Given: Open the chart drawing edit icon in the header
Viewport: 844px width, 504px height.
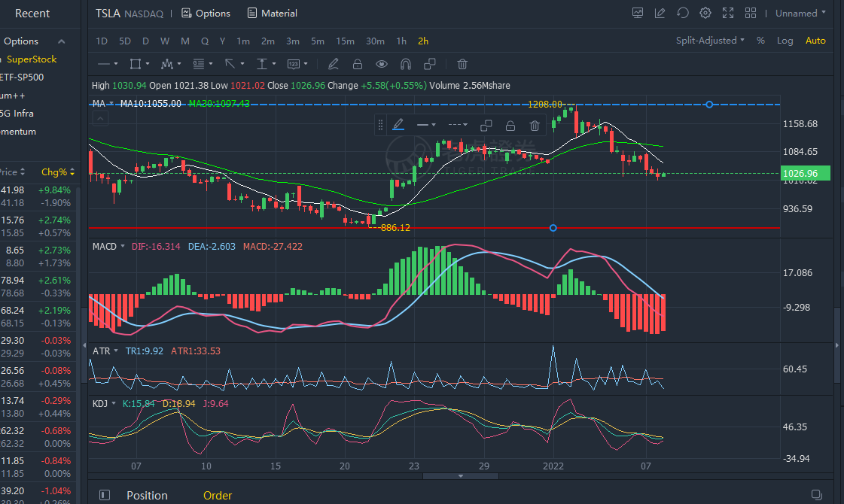Looking at the screenshot, I should (x=660, y=13).
